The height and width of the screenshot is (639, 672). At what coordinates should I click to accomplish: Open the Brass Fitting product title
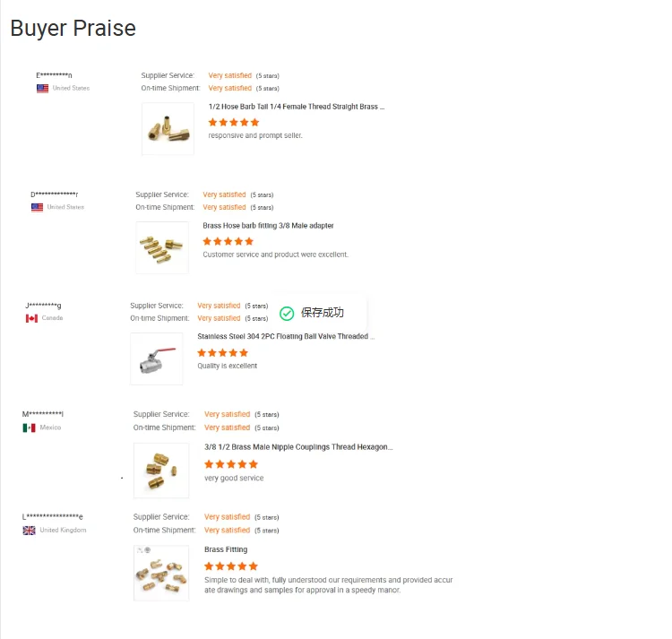coord(226,549)
